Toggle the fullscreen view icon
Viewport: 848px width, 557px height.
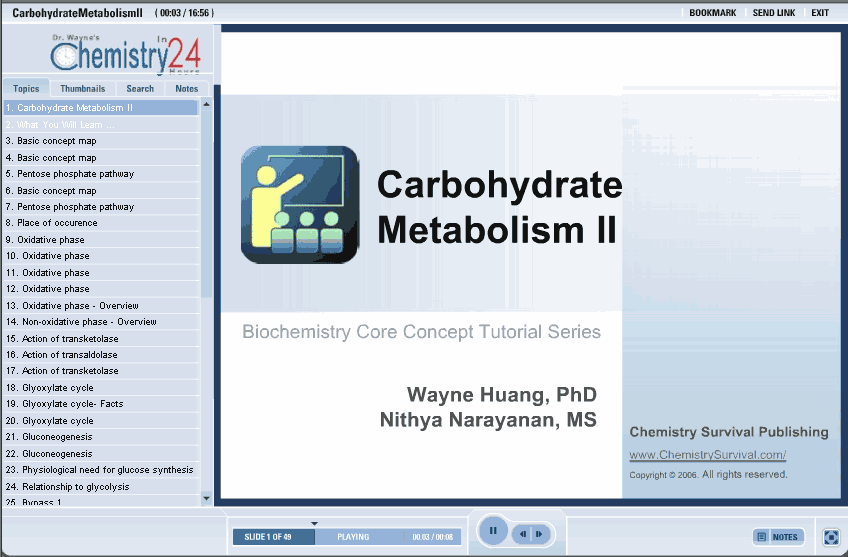click(831, 537)
